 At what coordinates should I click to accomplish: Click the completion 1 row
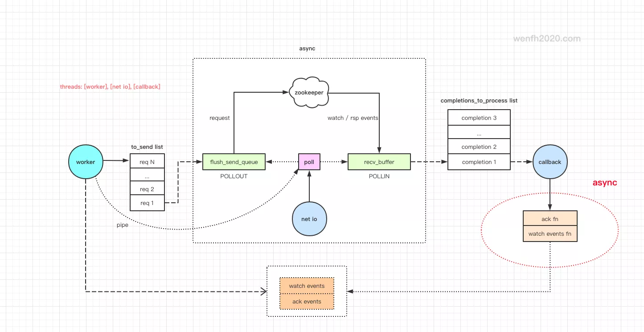coord(479,162)
